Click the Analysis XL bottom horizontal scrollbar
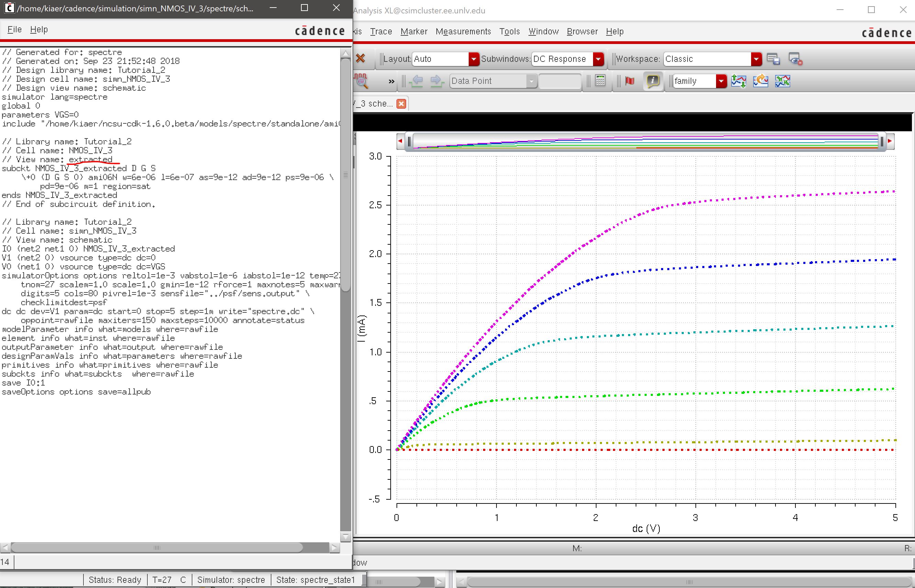915x588 pixels. (x=689, y=582)
